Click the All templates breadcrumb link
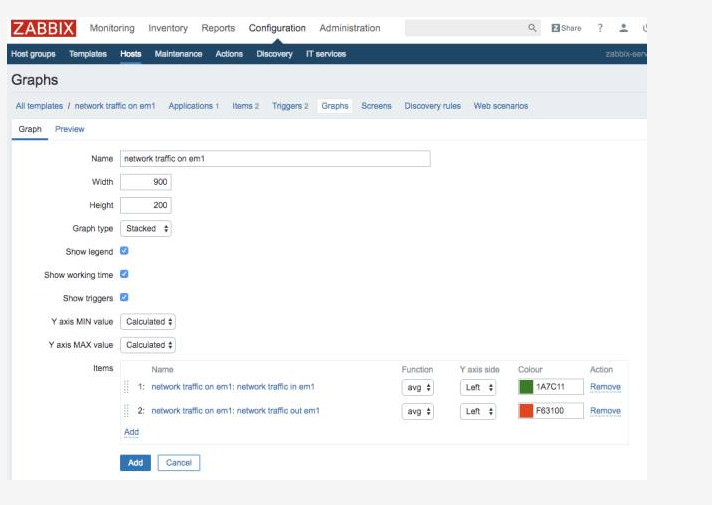712x505 pixels. click(39, 106)
